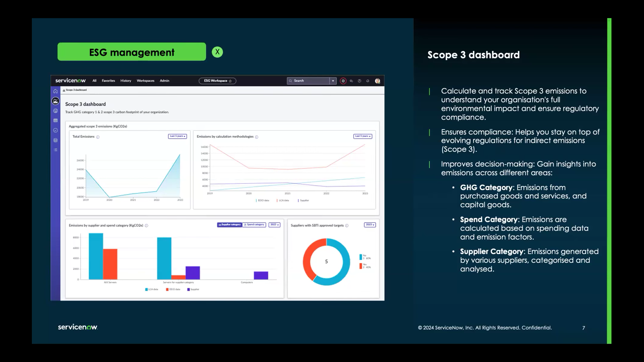Open Last 5 years dropdown on Total Emissions
The height and width of the screenshot is (362, 644).
tap(177, 136)
